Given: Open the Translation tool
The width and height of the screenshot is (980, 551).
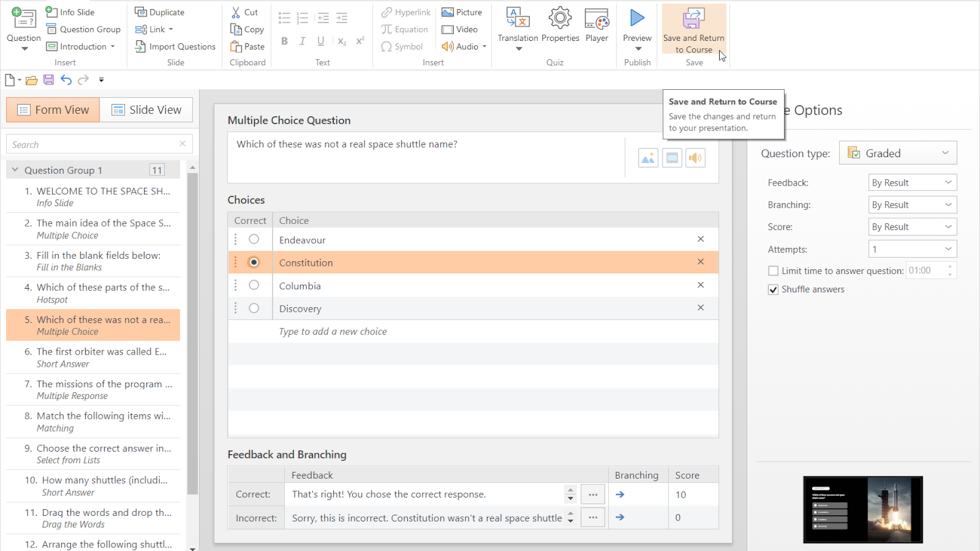Looking at the screenshot, I should point(518,29).
